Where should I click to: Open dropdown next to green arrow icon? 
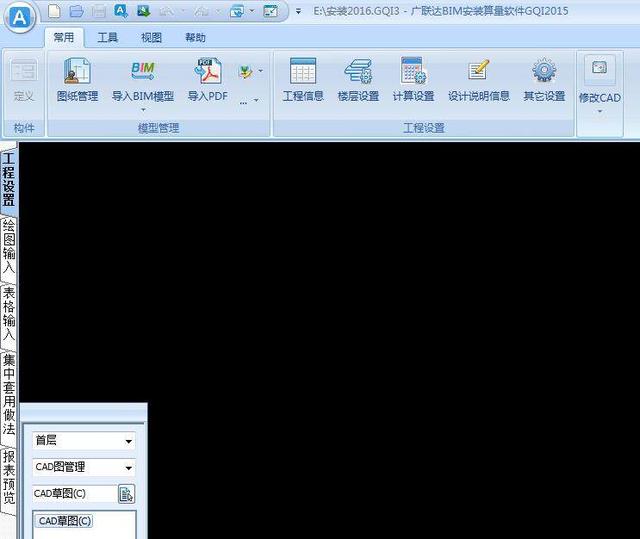coord(260,71)
